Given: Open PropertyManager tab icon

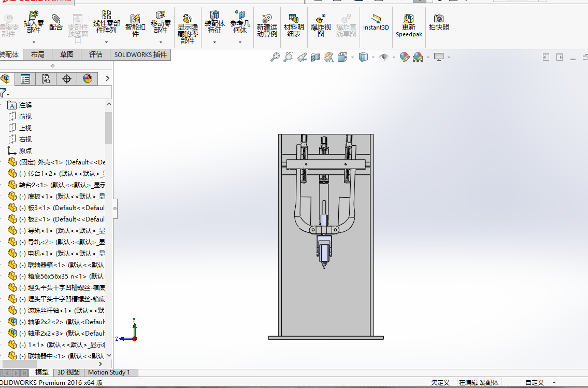Looking at the screenshot, I should (x=25, y=78).
